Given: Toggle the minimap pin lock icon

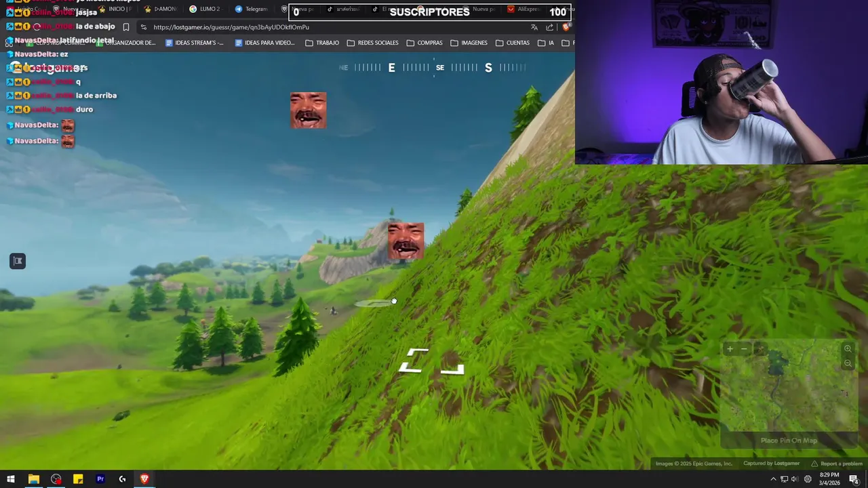Looking at the screenshot, I should tap(760, 349).
